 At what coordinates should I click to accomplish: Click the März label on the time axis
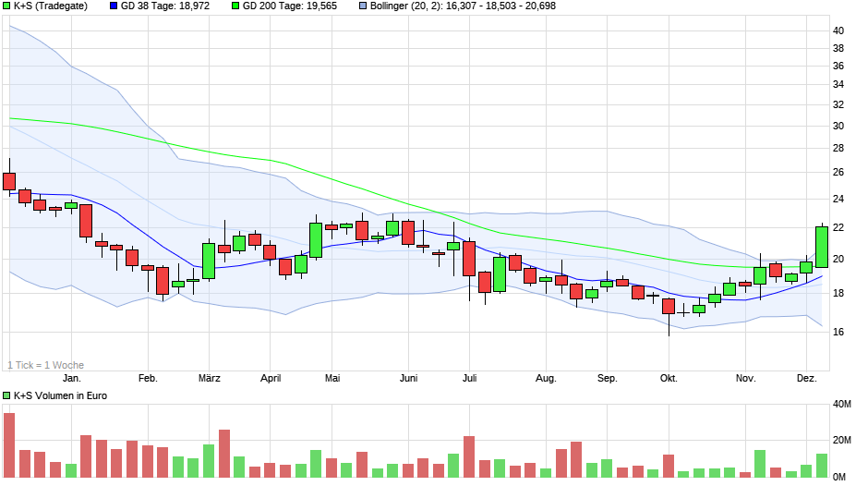209,378
